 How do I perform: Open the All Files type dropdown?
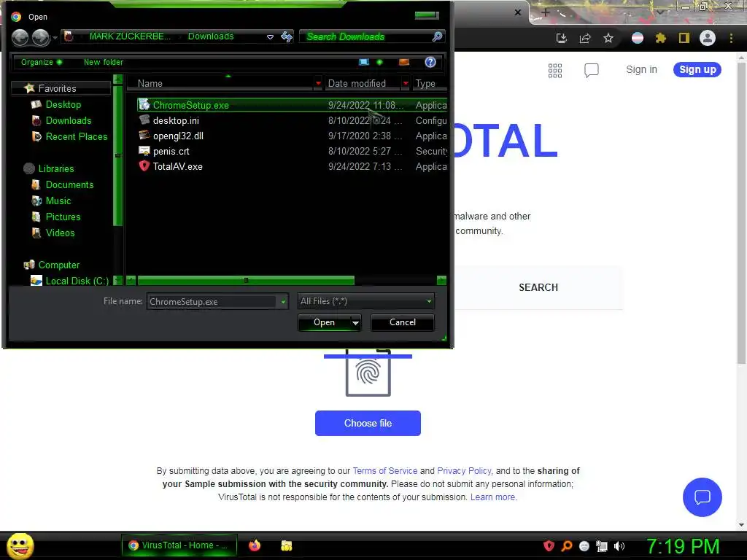pos(365,301)
